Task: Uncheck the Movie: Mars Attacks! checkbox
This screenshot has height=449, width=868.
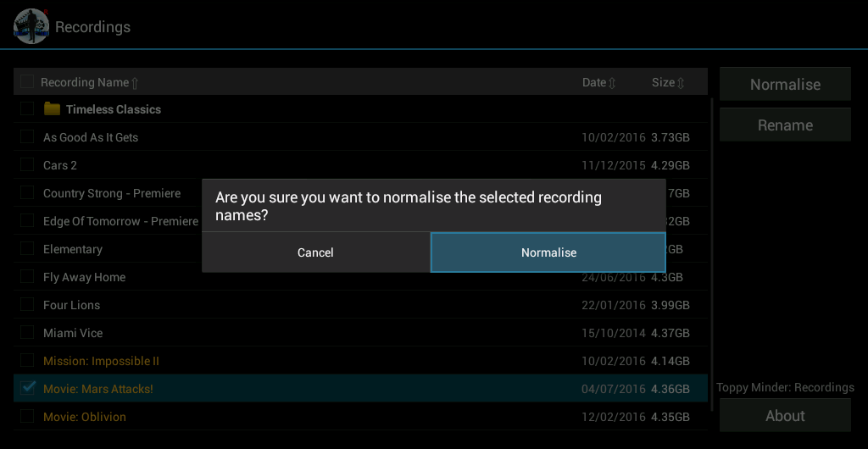Action: click(x=27, y=389)
